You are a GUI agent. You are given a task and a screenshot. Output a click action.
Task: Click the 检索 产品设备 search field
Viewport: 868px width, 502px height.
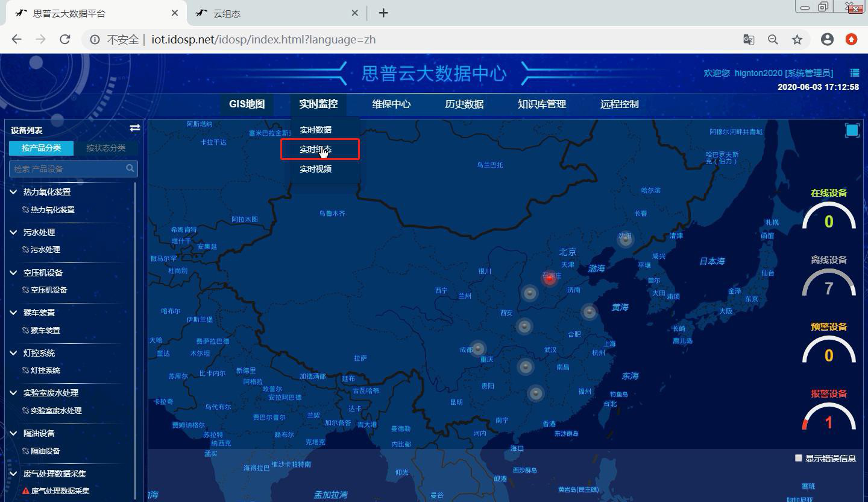pyautogui.click(x=68, y=169)
